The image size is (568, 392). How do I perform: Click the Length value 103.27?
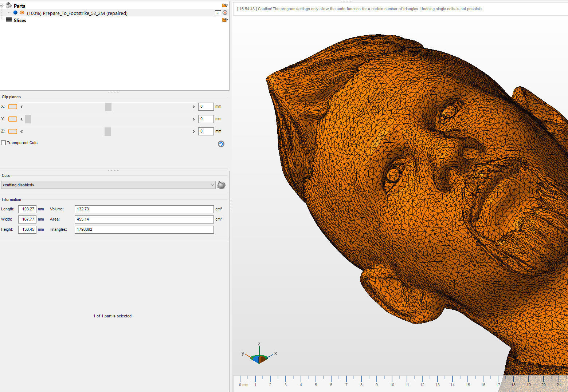tap(27, 209)
